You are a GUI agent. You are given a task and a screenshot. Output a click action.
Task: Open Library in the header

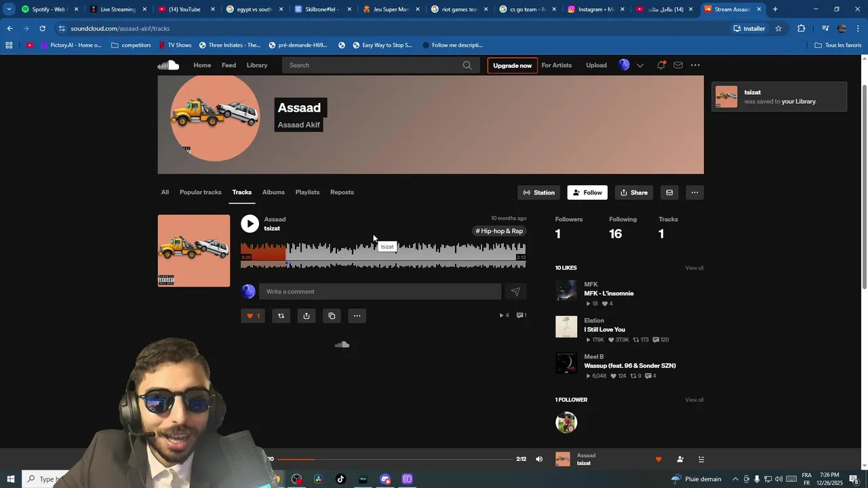point(257,65)
